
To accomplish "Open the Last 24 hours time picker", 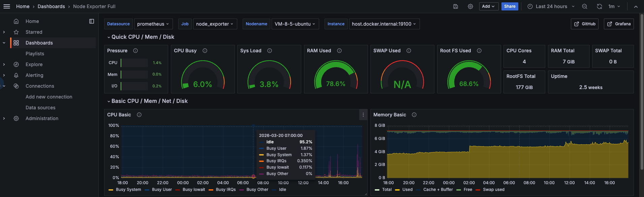I will [551, 6].
